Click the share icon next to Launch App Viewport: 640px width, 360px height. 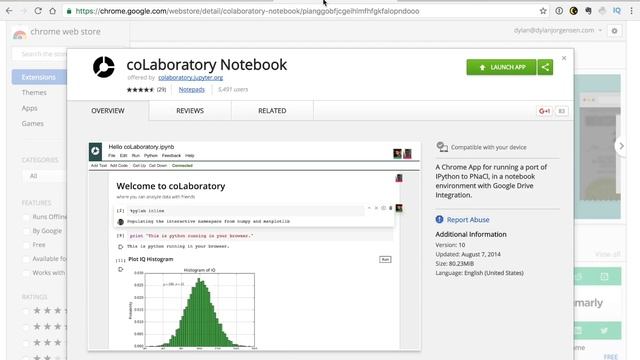545,67
